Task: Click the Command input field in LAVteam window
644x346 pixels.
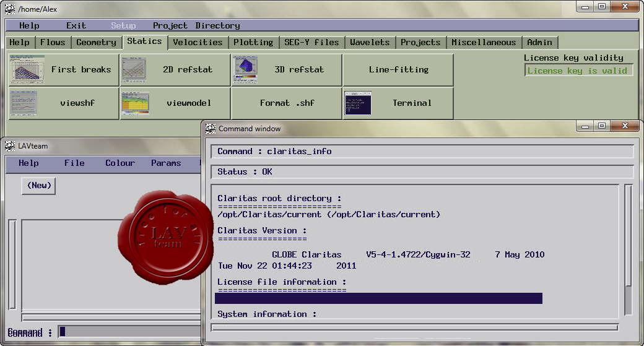Action: click(x=130, y=332)
